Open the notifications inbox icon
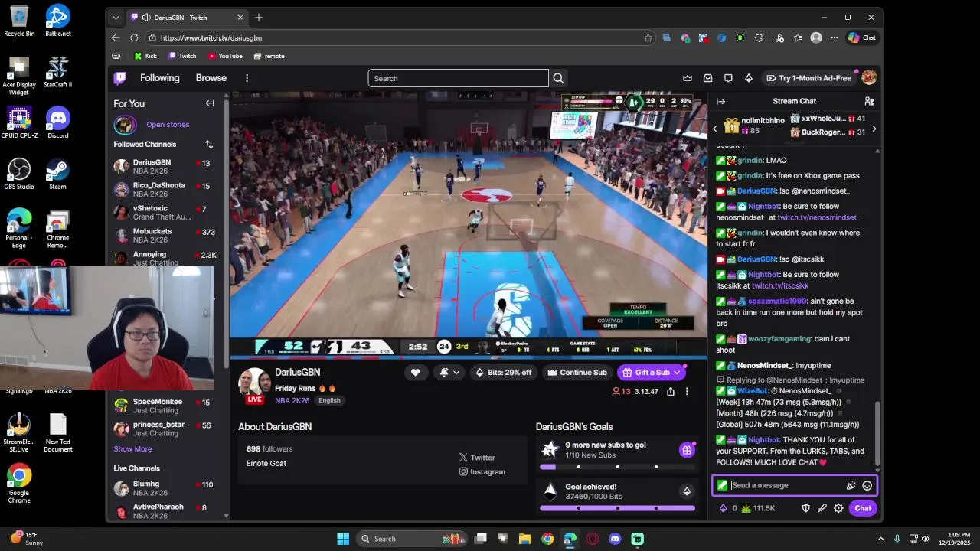This screenshot has width=980, height=551. pos(708,78)
